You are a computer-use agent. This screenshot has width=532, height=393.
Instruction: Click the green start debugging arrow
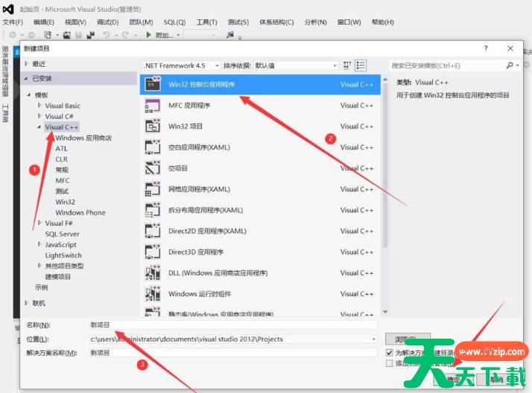tap(148, 34)
